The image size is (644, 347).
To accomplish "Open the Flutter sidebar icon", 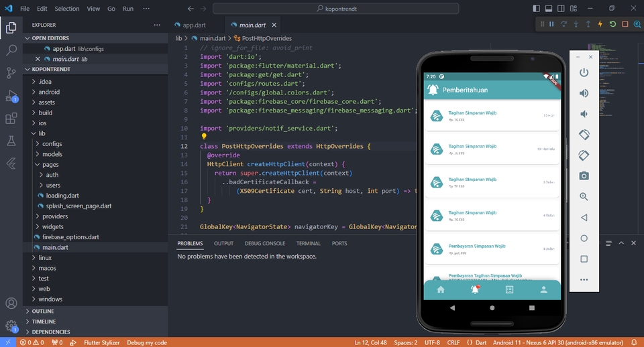I will (x=11, y=163).
